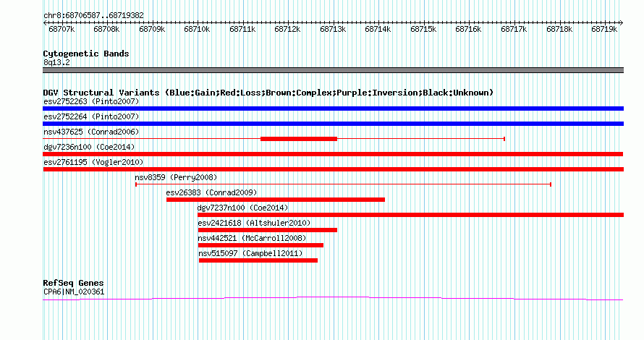
Task: Click the CPA6|NM_020361 gene label
Action: coord(74,292)
